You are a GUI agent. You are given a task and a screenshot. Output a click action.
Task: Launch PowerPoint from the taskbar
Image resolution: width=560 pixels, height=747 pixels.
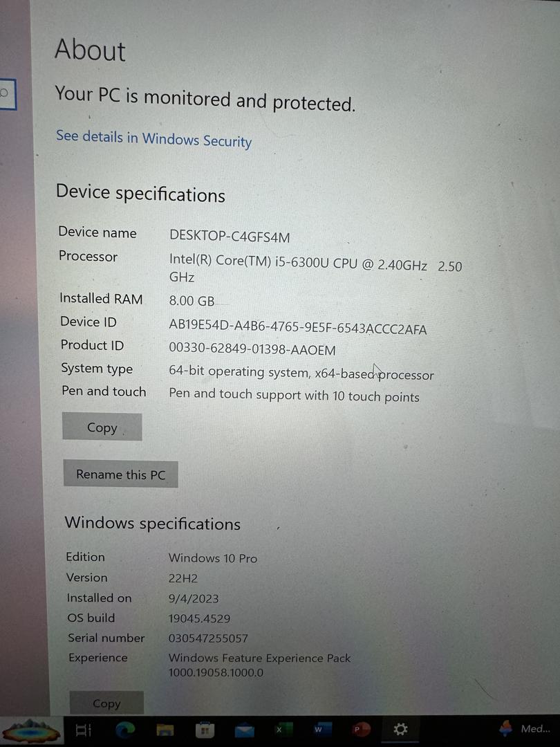[x=361, y=730]
